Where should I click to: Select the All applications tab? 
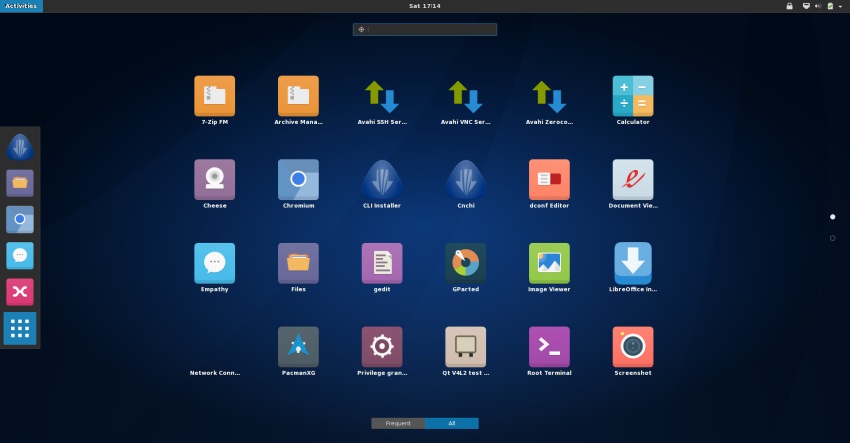[x=452, y=423]
